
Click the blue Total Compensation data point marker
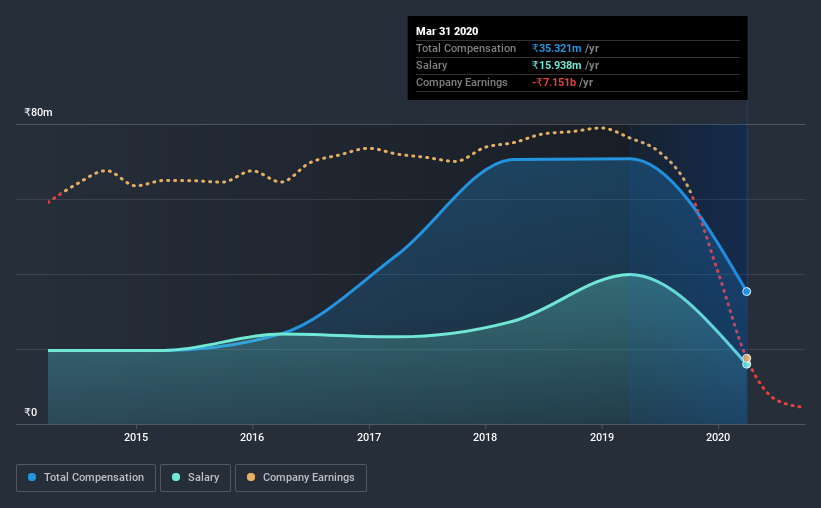tap(747, 292)
